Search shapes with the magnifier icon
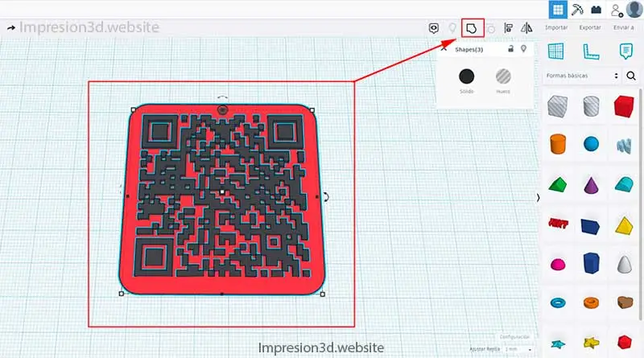 click(x=631, y=76)
